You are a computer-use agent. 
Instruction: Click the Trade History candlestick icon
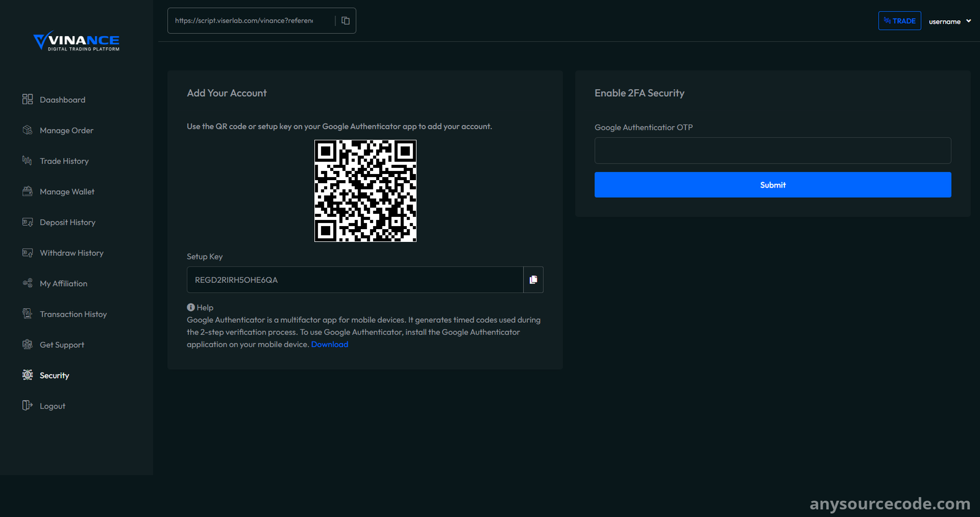coord(28,160)
